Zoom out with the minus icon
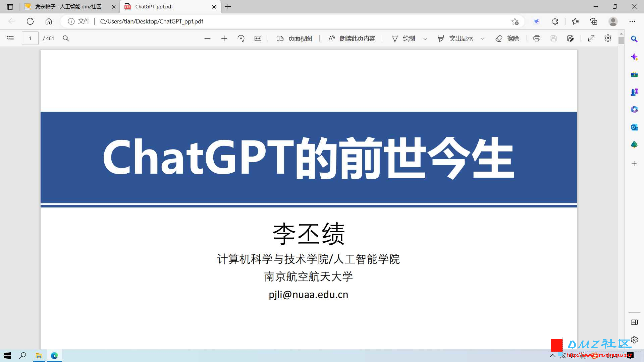 coord(207,38)
